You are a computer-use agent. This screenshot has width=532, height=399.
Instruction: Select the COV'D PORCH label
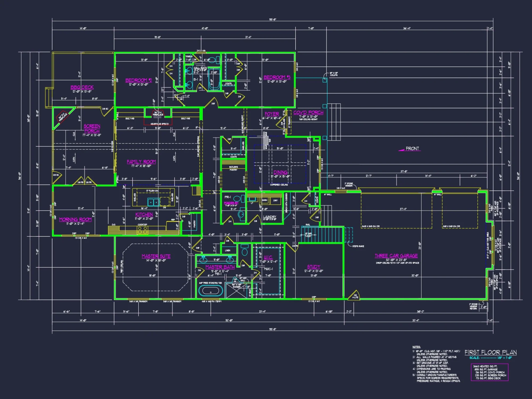pos(308,113)
